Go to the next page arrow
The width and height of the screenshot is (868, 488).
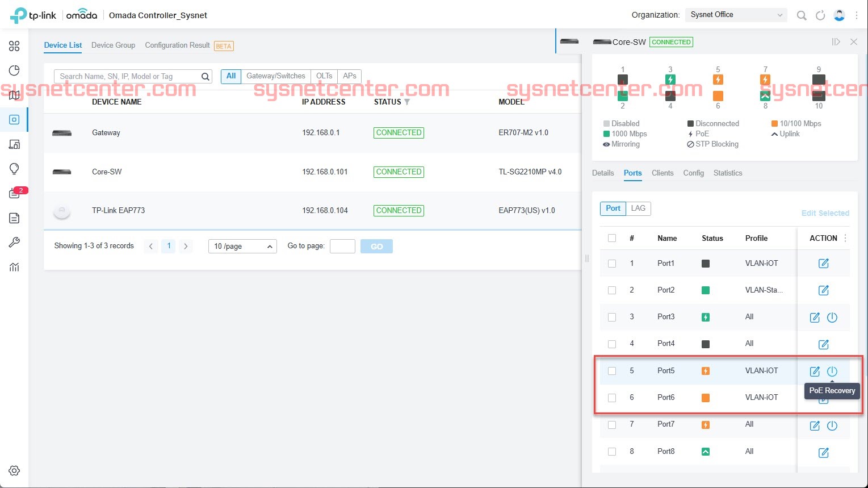tap(186, 246)
